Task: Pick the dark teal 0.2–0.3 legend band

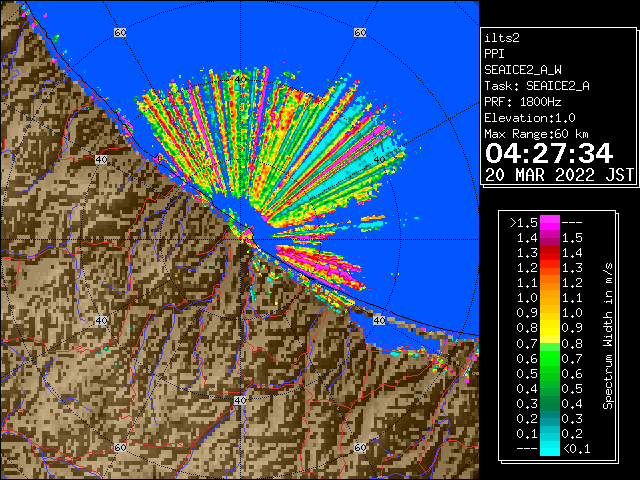Action: pyautogui.click(x=550, y=418)
